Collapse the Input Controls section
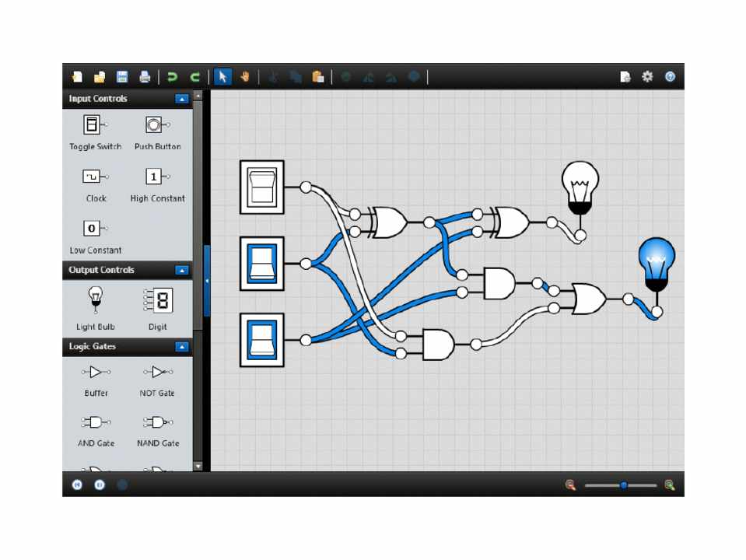Viewport: 746px width, 560px height. [181, 99]
